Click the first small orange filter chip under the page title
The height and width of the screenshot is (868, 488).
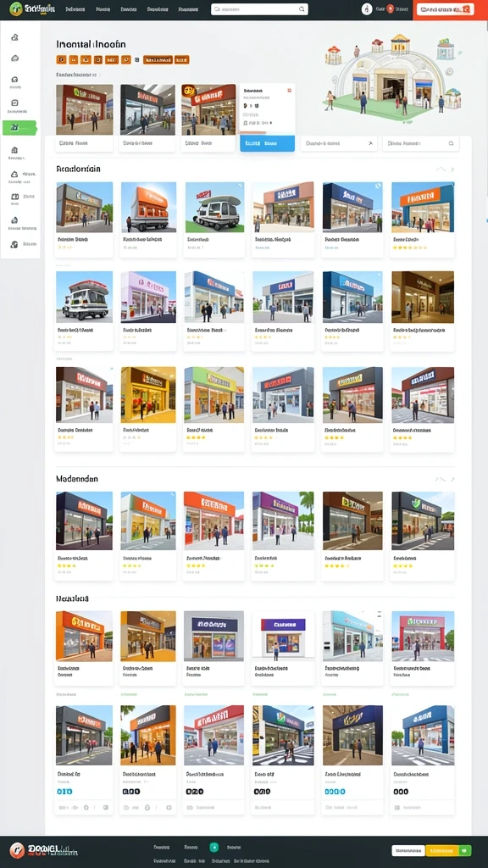pos(61,60)
